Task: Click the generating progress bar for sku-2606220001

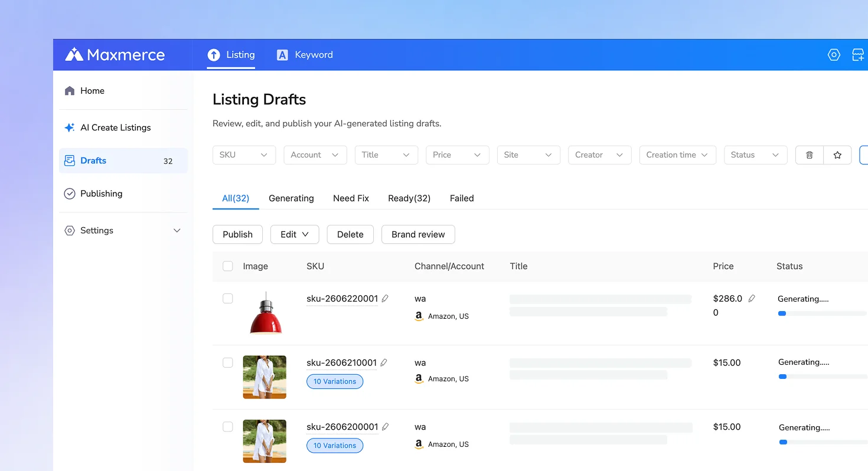Action: coord(823,314)
